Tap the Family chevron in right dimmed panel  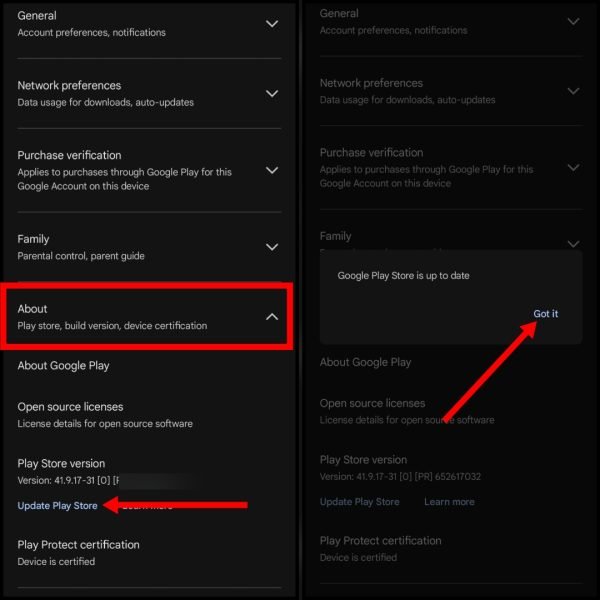[573, 244]
